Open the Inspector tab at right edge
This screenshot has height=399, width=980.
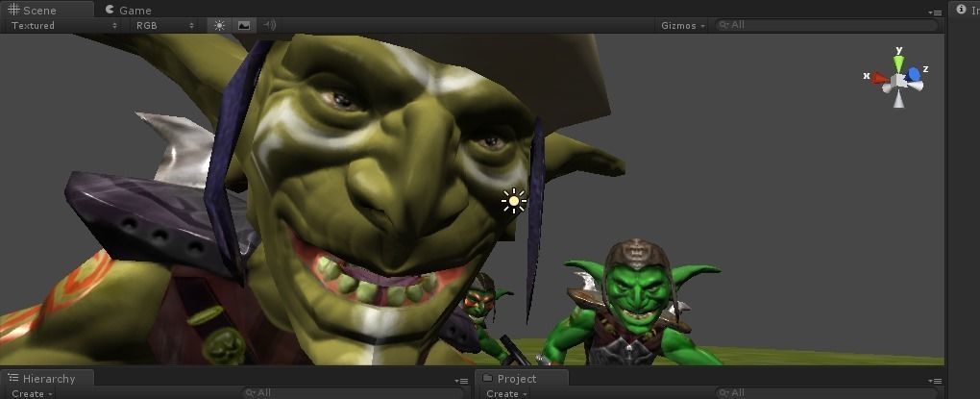click(967, 10)
